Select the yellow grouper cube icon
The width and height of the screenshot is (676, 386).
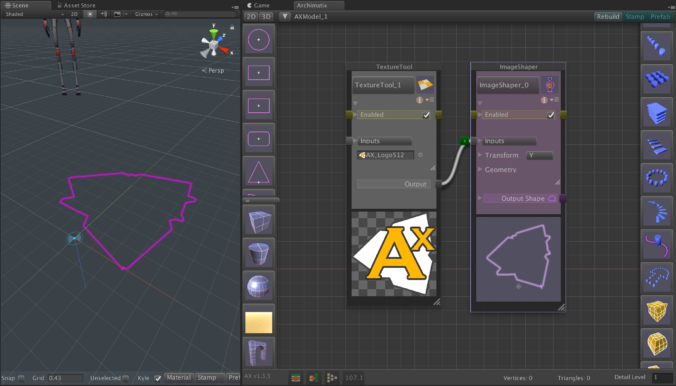pyautogui.click(x=657, y=310)
